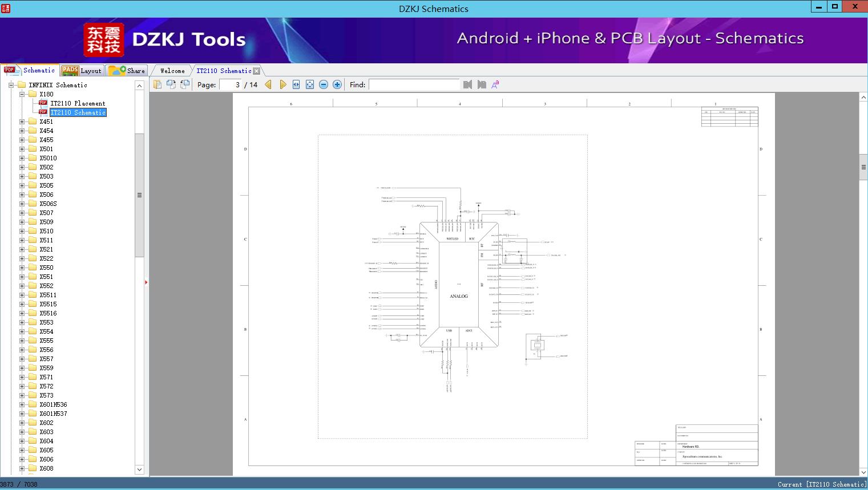This screenshot has width=868, height=490.
Task: Go to the previous page arrow
Action: click(x=268, y=84)
